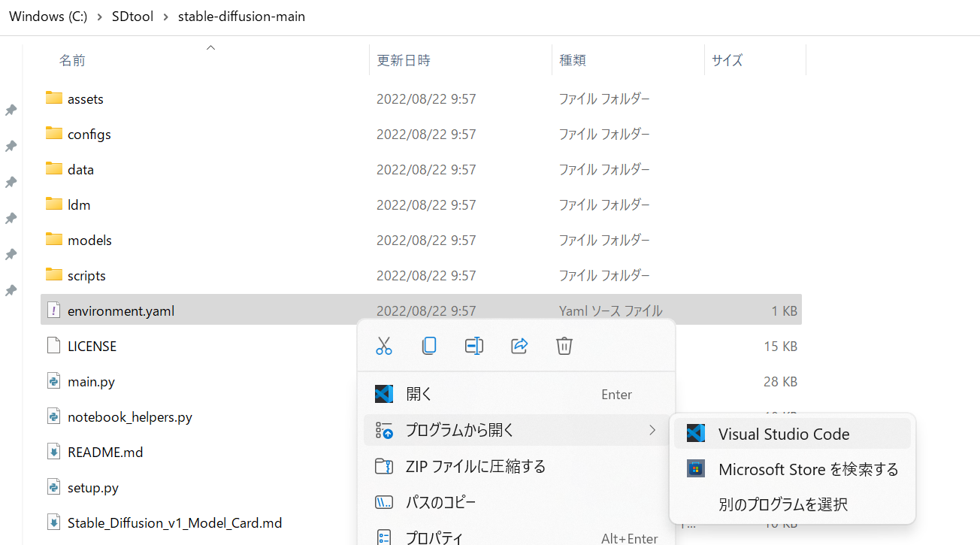The height and width of the screenshot is (545, 980).
Task: Select Microsoft Store を検索する option
Action: click(x=808, y=470)
